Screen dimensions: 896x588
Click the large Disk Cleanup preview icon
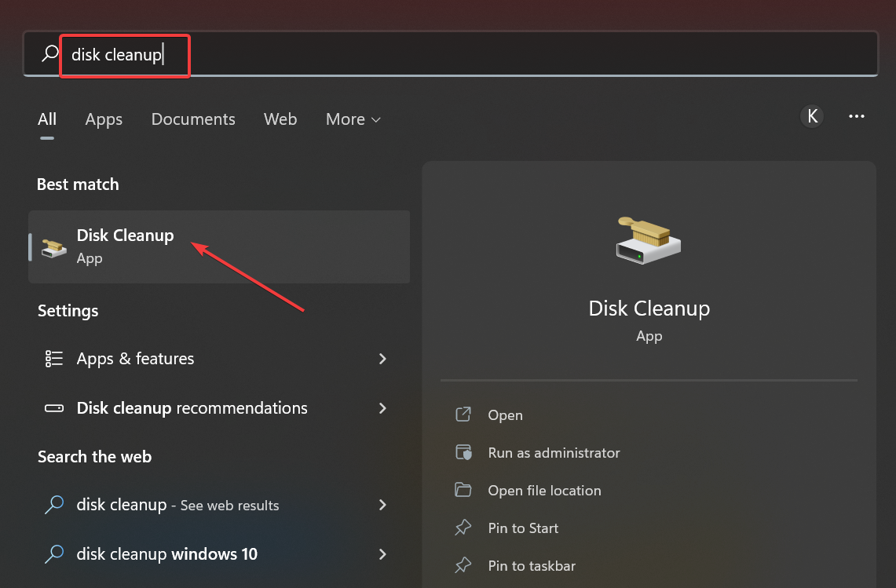pyautogui.click(x=649, y=239)
